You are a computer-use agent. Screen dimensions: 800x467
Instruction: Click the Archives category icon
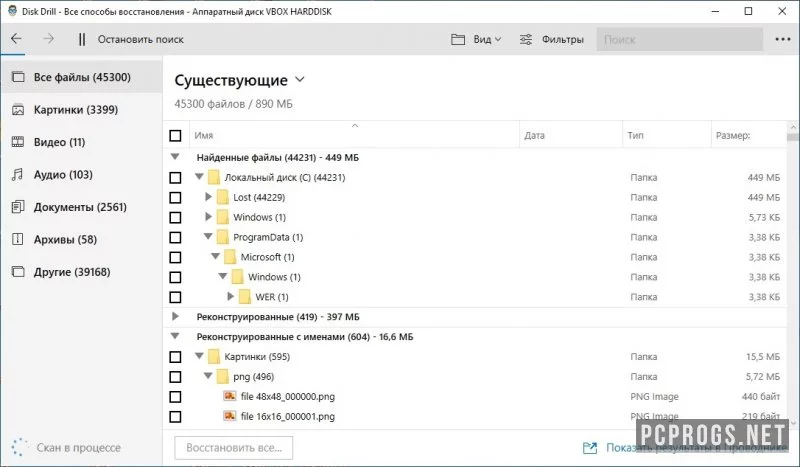tap(18, 239)
